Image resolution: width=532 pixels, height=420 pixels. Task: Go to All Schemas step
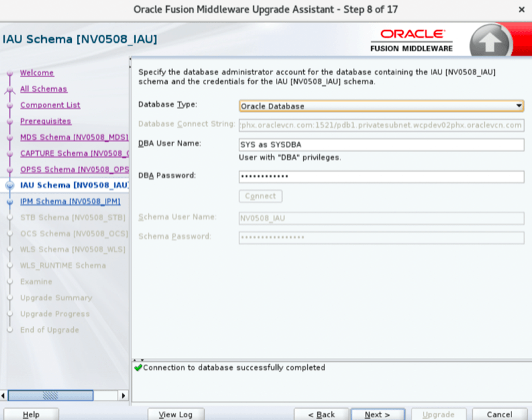(43, 89)
